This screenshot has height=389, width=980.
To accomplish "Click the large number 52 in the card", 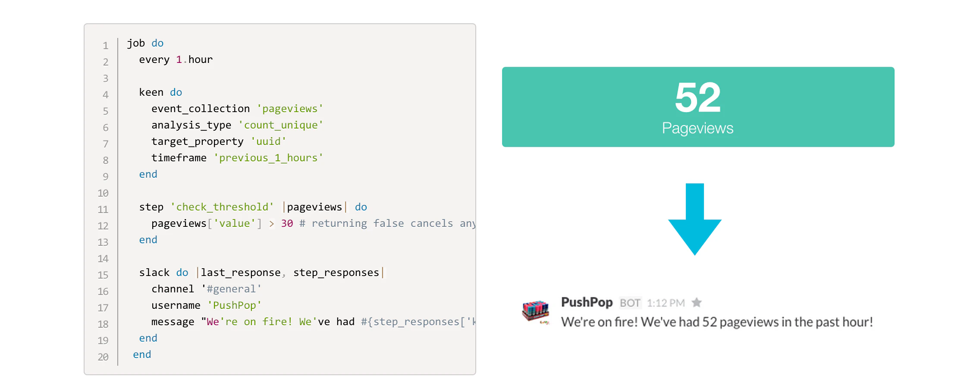I will coord(697,98).
